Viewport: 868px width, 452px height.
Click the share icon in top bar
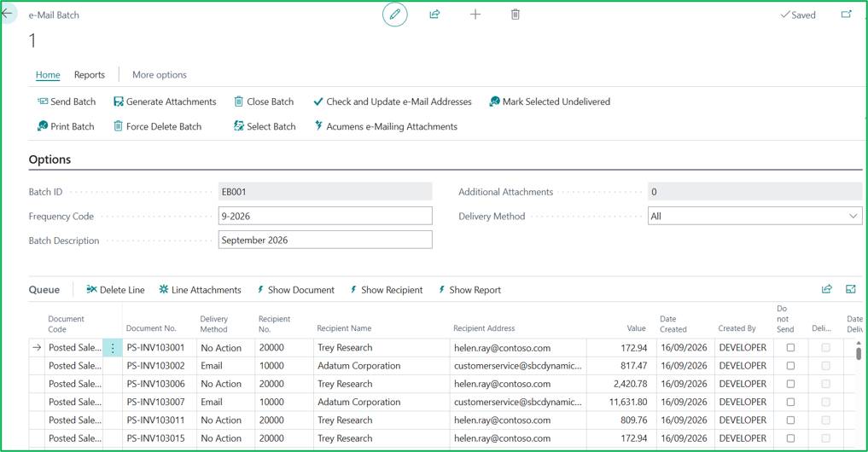click(x=434, y=14)
